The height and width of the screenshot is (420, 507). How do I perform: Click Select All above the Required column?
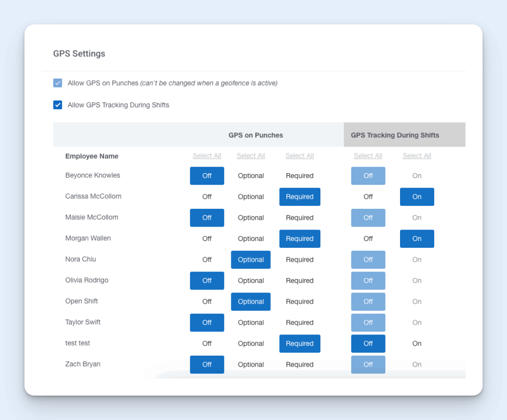pyautogui.click(x=300, y=155)
